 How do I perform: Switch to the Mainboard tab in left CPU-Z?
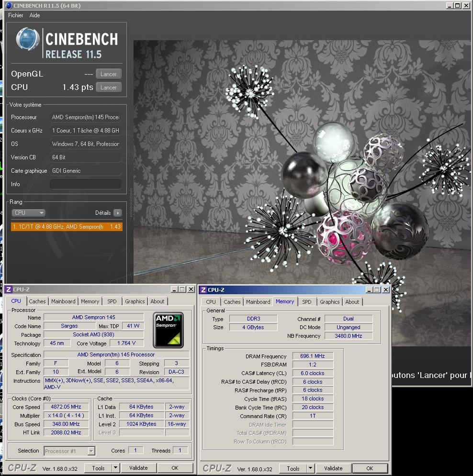63,301
